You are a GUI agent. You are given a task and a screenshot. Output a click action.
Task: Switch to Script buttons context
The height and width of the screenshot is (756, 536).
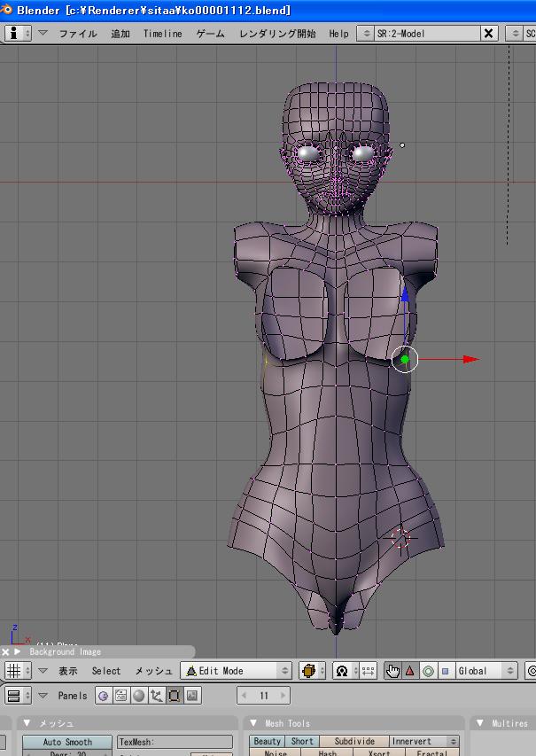point(121,695)
